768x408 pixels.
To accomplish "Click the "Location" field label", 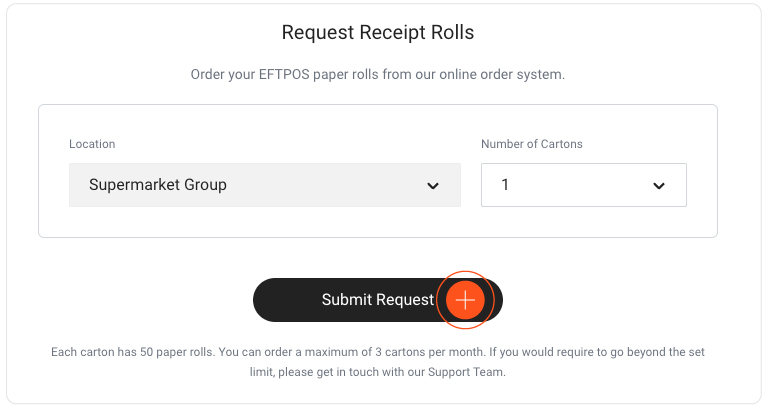I will 92,144.
